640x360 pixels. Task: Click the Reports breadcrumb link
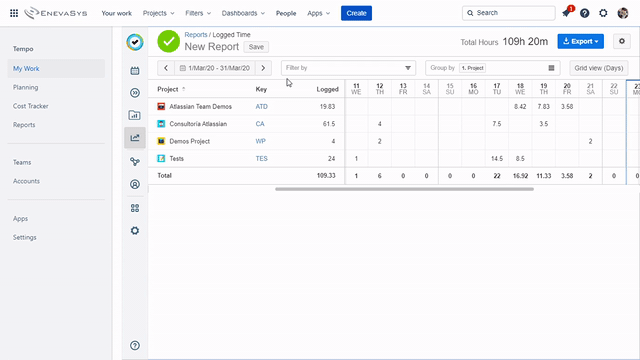(x=196, y=35)
